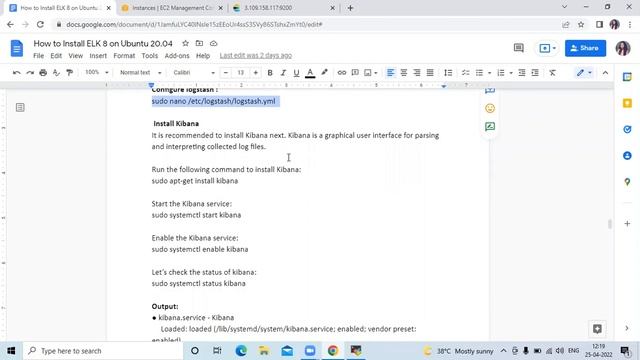Open the highlight color picker

(324, 73)
